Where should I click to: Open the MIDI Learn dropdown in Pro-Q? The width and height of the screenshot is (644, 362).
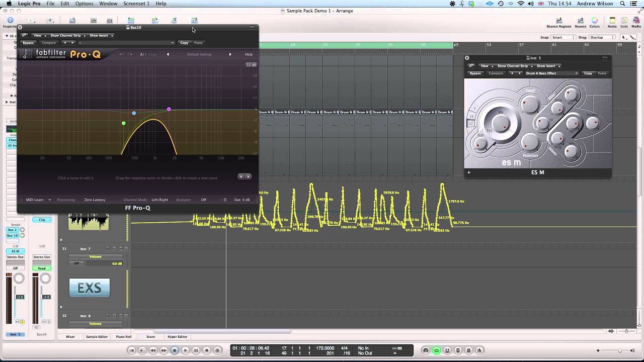point(38,200)
